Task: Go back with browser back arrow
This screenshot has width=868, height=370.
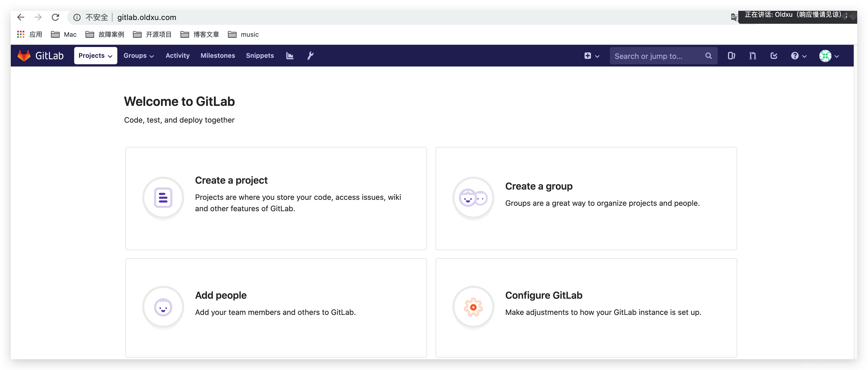Action: (21, 17)
